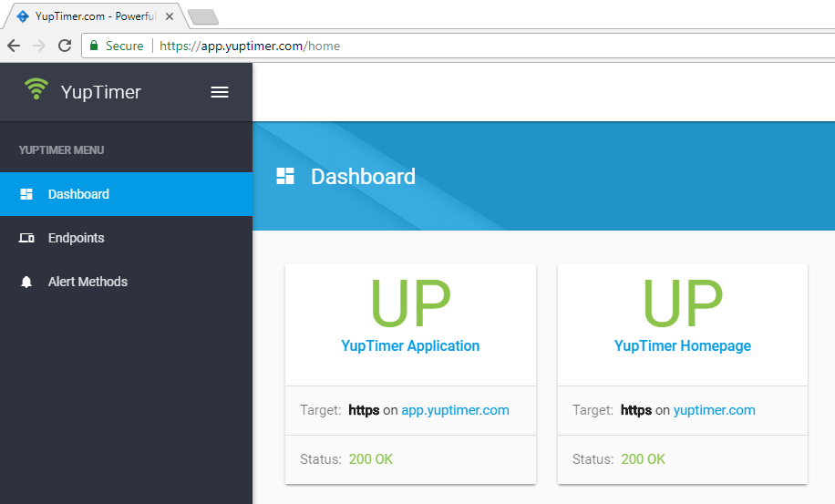Open a new browser tab
This screenshot has height=504, width=835.
[203, 17]
